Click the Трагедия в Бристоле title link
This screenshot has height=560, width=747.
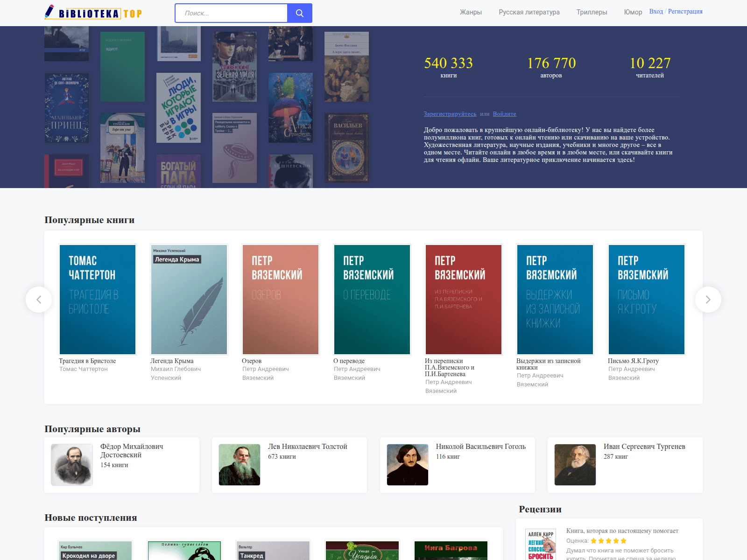tap(87, 361)
